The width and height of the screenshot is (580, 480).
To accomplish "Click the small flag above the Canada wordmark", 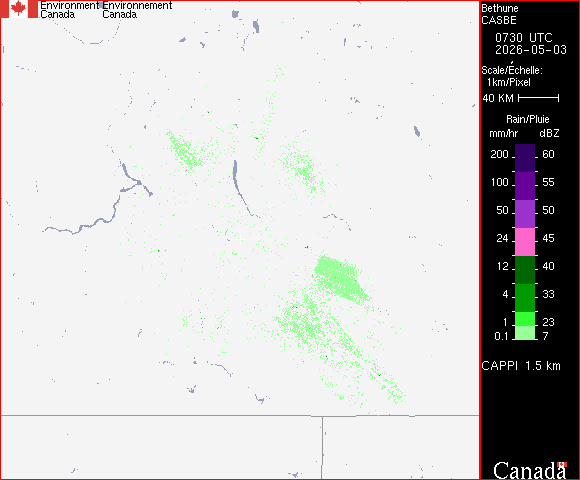I will click(562, 464).
